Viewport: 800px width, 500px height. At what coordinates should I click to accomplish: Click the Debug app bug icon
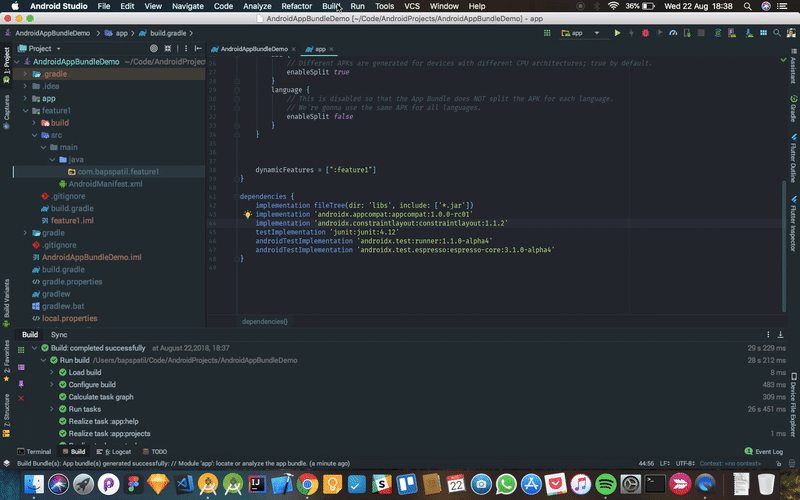[645, 33]
